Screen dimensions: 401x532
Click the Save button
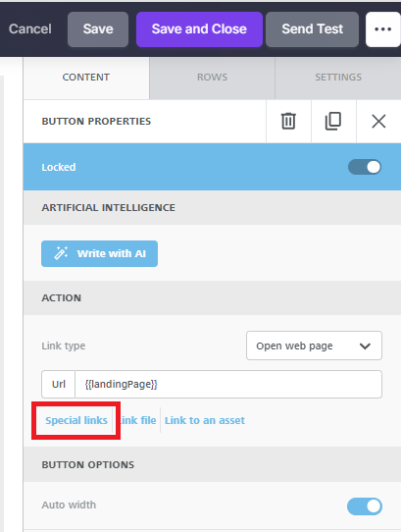[98, 29]
